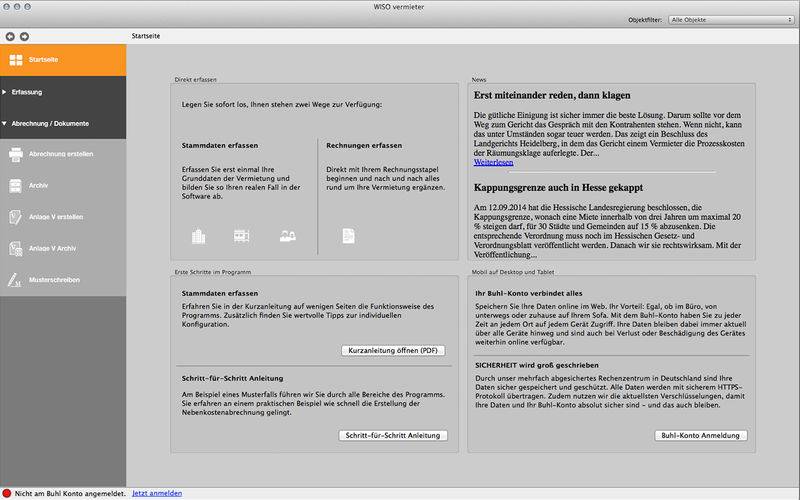This screenshot has height=500, width=800.
Task: Open the Archiv menu item
Action: point(63,186)
